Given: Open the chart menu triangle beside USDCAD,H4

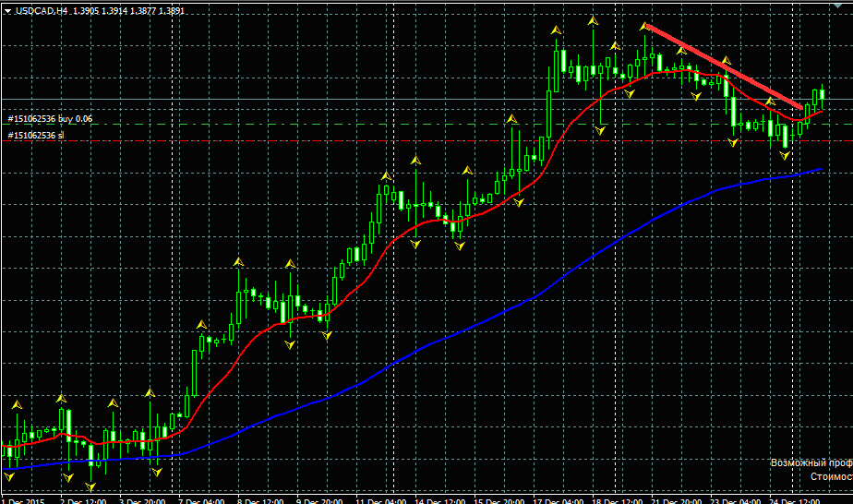Looking at the screenshot, I should pos(7,11).
